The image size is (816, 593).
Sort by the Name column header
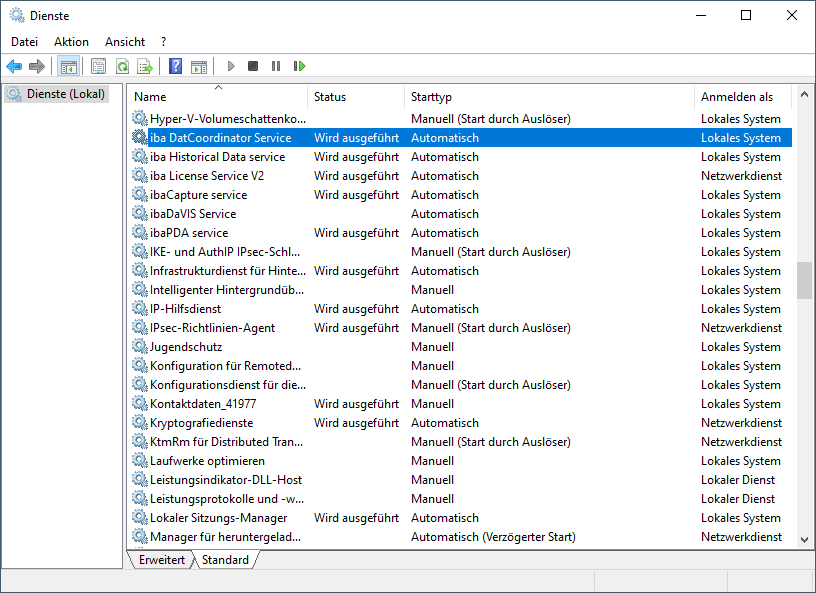point(218,96)
